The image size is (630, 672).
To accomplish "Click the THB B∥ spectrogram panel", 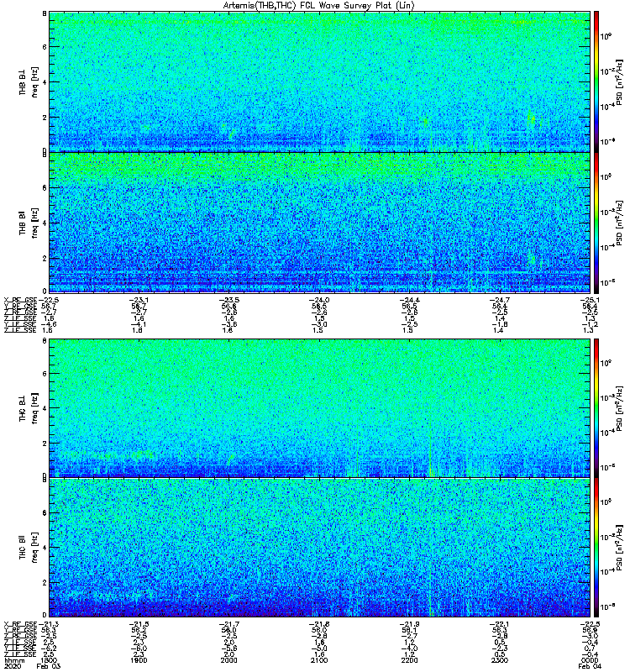I will [x=319, y=223].
